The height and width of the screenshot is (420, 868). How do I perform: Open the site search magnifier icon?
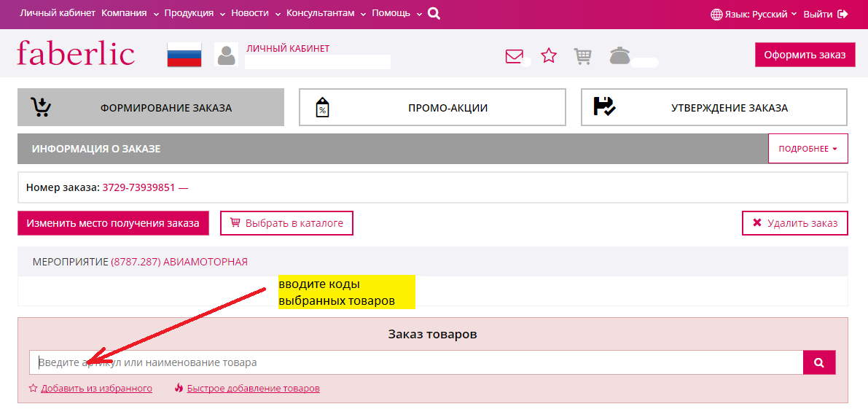click(x=434, y=14)
